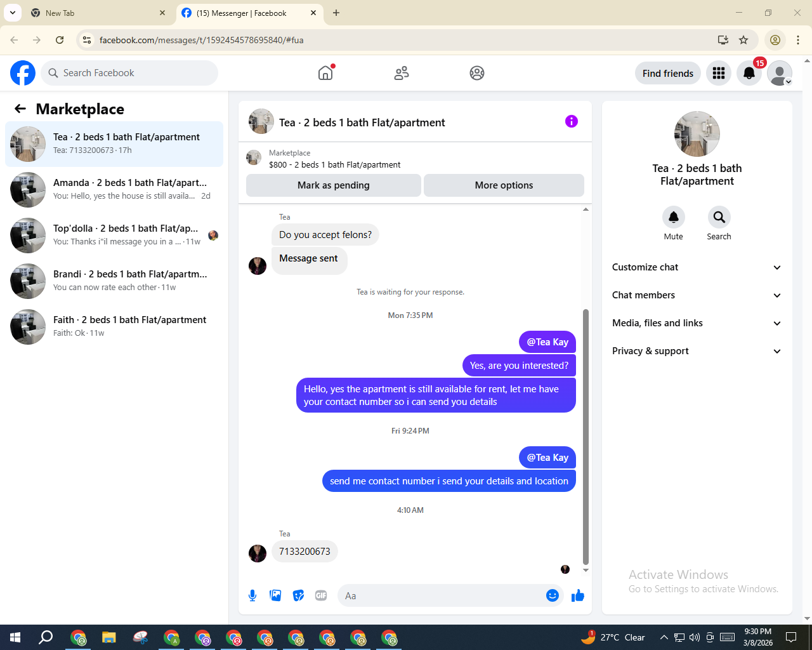812x650 pixels.
Task: Open Tea conversation in Marketplace list
Action: 114,144
